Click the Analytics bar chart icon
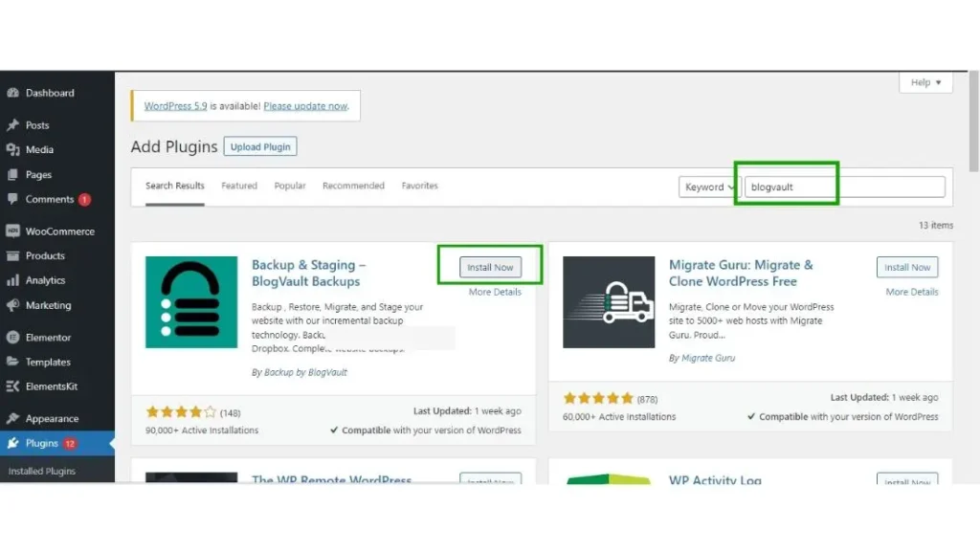This screenshot has height=551, width=980. [x=12, y=280]
